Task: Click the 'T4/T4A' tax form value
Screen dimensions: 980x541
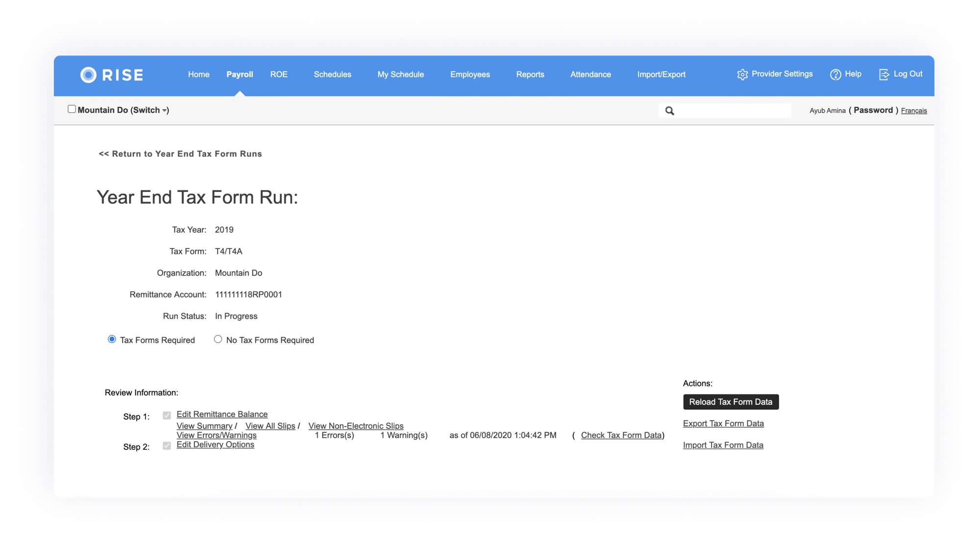Action: coord(228,251)
